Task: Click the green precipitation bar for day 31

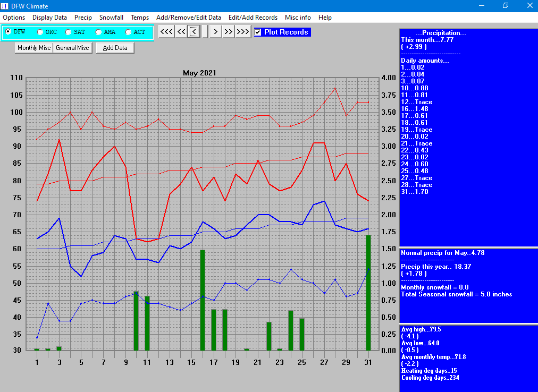Action: 368,293
